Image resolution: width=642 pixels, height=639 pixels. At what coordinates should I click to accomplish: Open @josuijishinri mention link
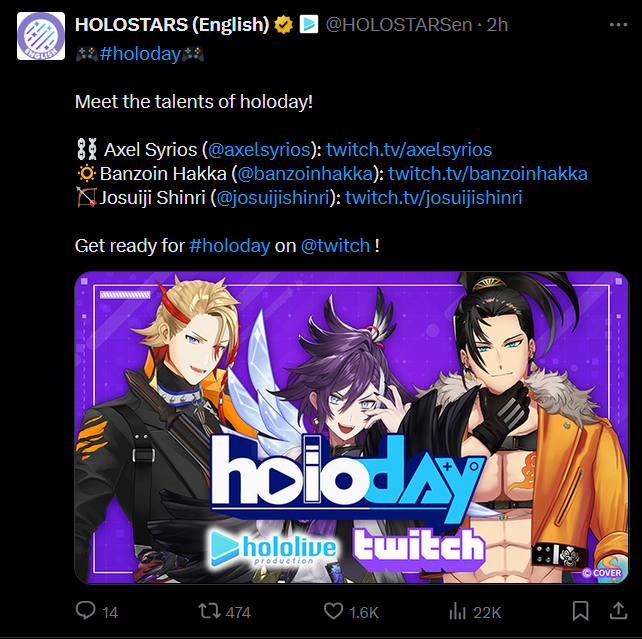pyautogui.click(x=273, y=198)
